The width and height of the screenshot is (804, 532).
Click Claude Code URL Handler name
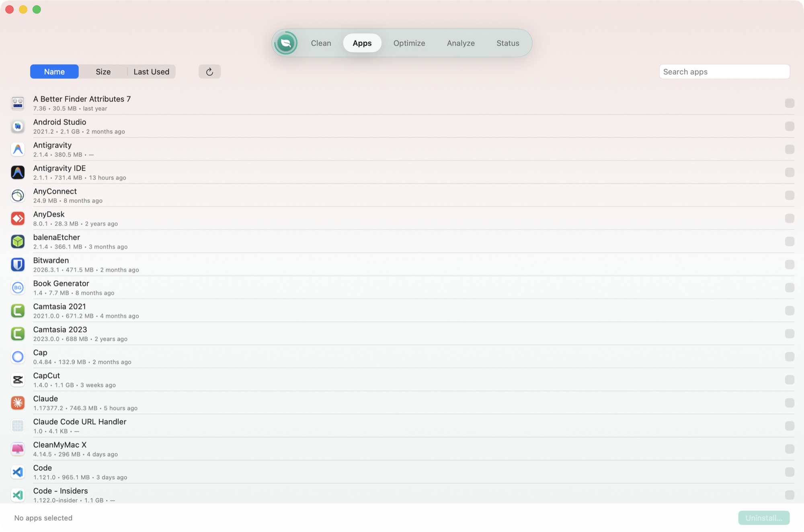(x=80, y=422)
